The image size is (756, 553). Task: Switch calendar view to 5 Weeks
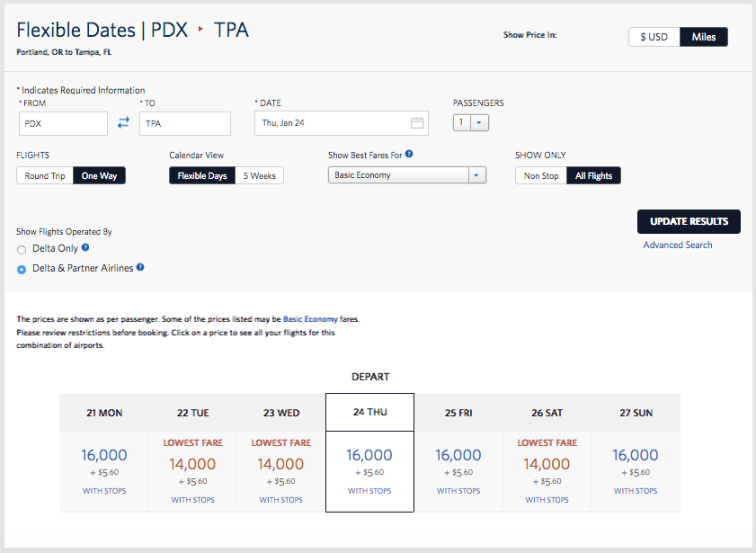(x=259, y=175)
